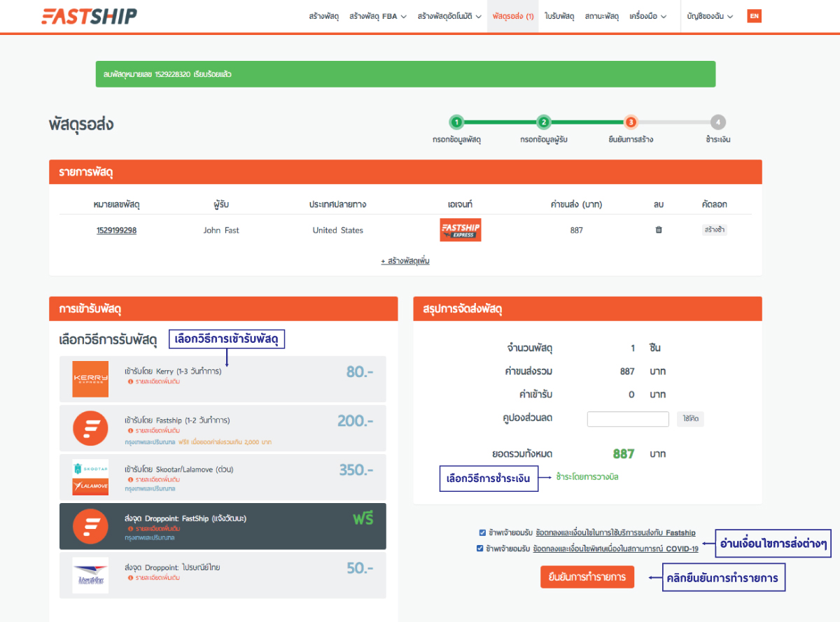Switch language with the EN icon
This screenshot has height=622, width=840.
pyautogui.click(x=754, y=15)
